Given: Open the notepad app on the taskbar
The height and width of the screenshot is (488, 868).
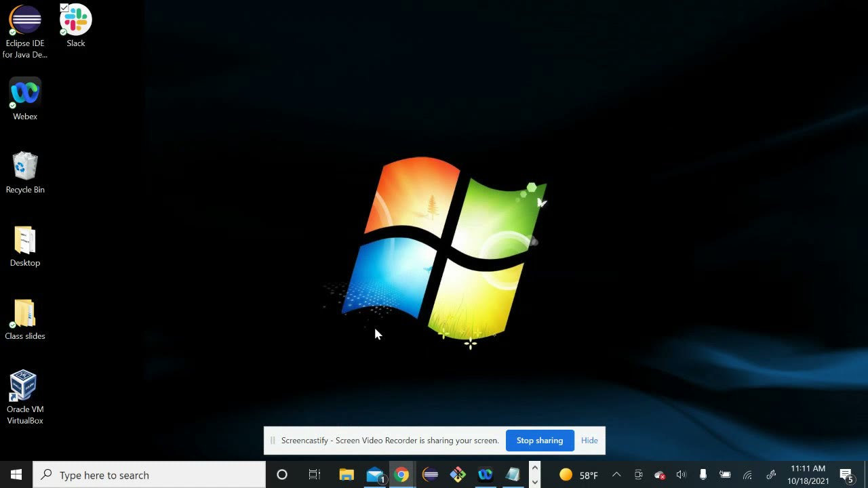Looking at the screenshot, I should [x=513, y=475].
